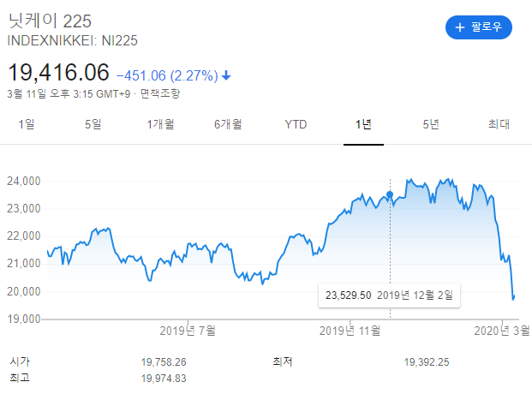The image size is (532, 394).
Task: Select the YTD tab
Action: click(x=296, y=125)
